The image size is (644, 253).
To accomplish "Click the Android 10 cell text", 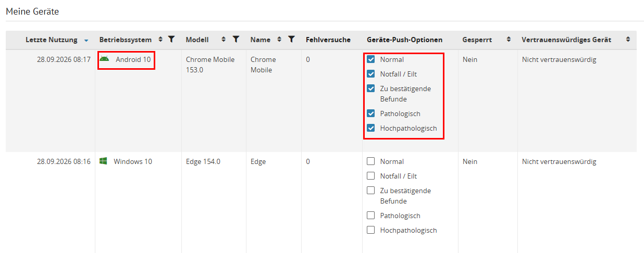I will [133, 59].
